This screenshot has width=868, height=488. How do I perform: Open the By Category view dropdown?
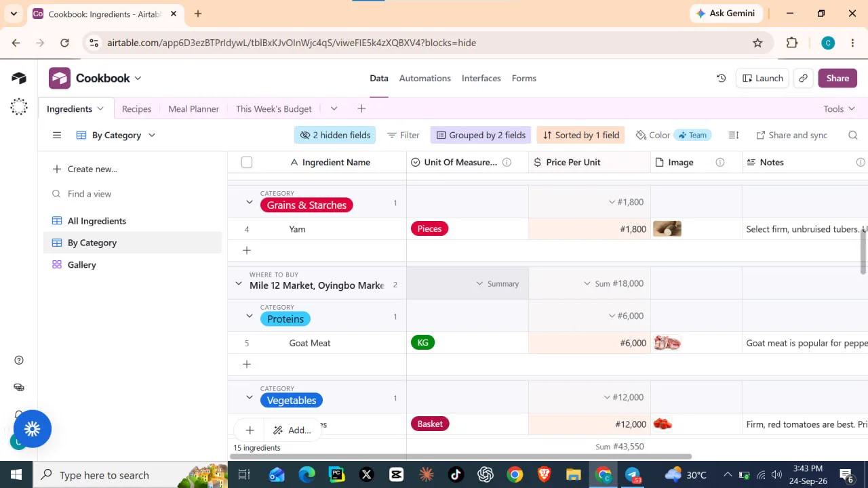click(116, 135)
